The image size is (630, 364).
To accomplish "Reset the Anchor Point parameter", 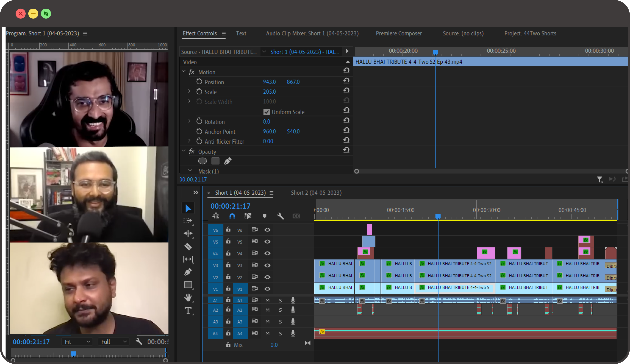I will pos(346,130).
